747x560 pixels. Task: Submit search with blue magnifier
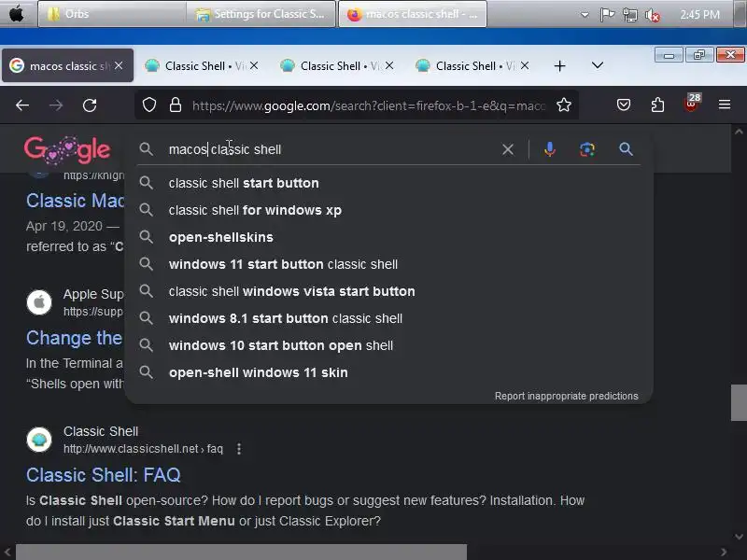tap(626, 149)
